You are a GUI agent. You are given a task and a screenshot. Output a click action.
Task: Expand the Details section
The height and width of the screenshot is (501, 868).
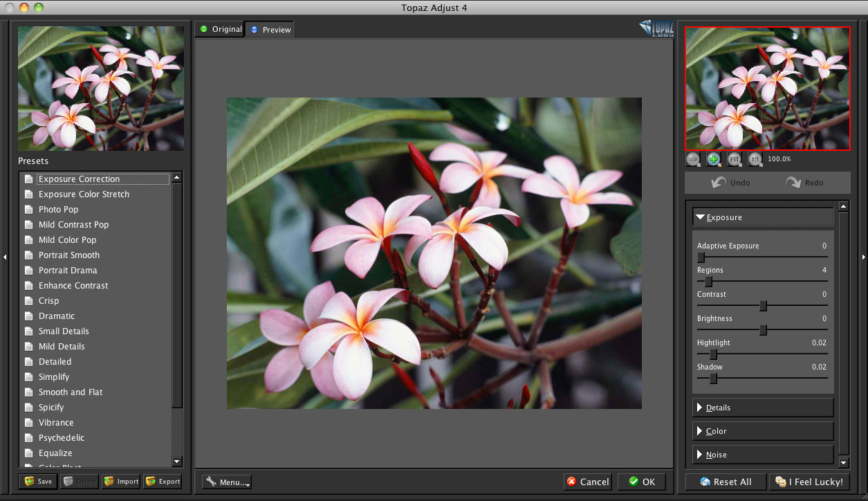click(x=763, y=408)
